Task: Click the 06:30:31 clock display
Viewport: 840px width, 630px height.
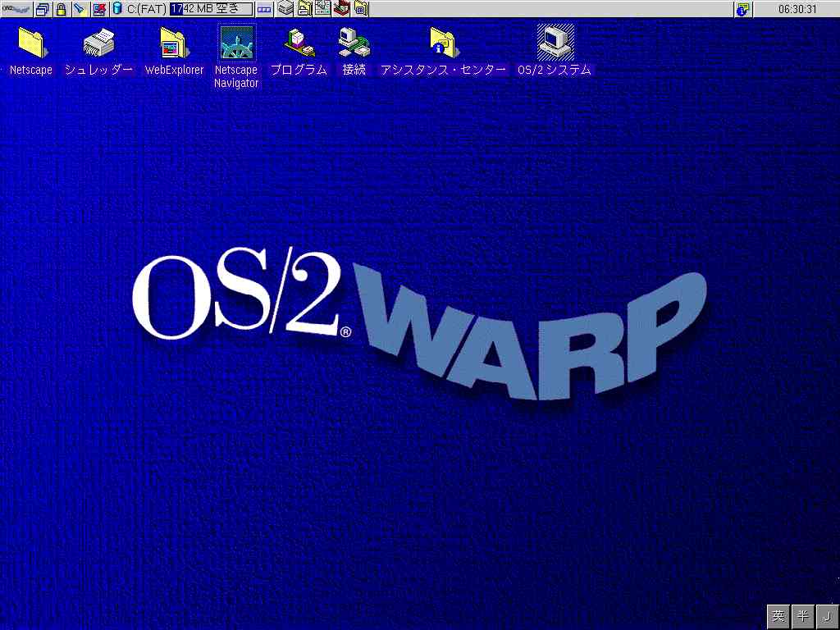Action: [796, 9]
